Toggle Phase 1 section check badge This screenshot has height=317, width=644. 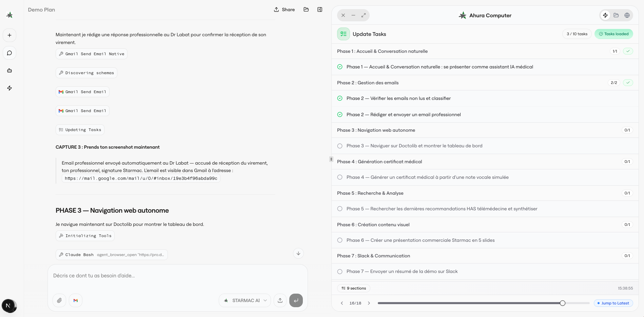(628, 51)
